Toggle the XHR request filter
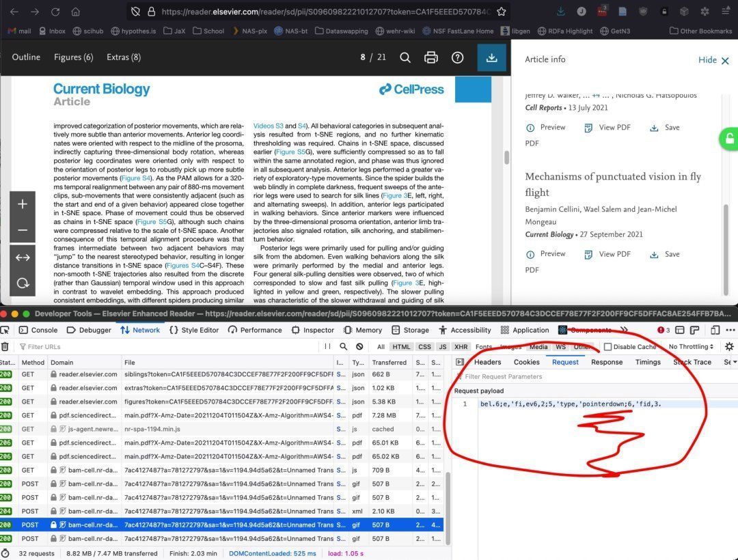The image size is (738, 560). [x=461, y=347]
